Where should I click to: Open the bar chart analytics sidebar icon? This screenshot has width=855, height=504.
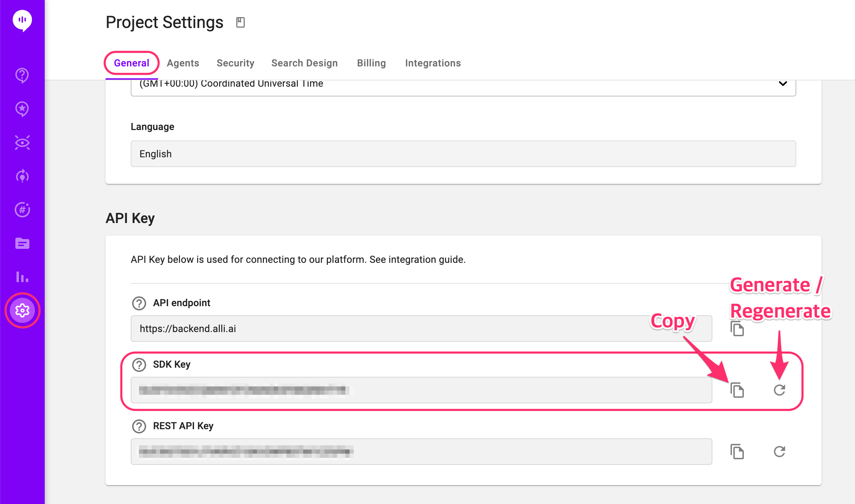(x=22, y=277)
